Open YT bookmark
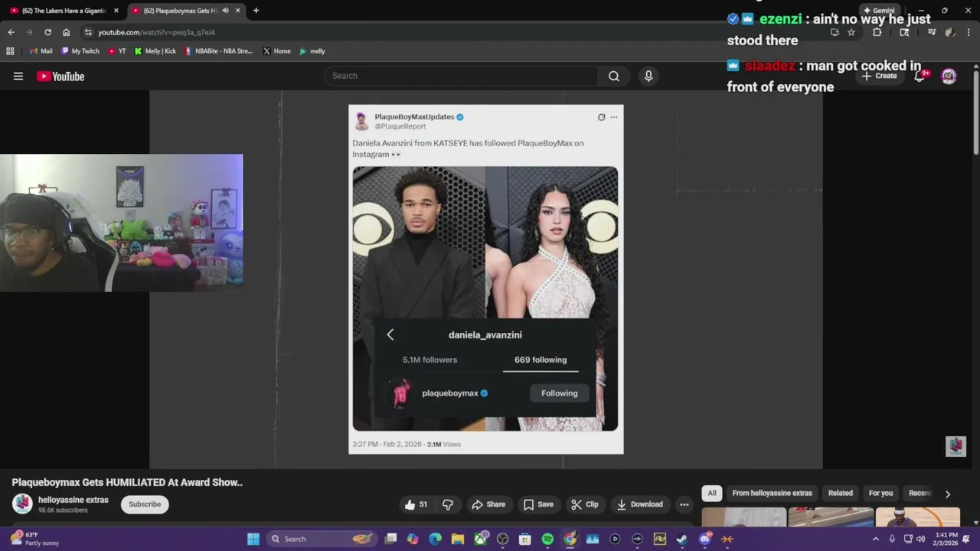The width and height of the screenshot is (980, 551). [x=117, y=51]
